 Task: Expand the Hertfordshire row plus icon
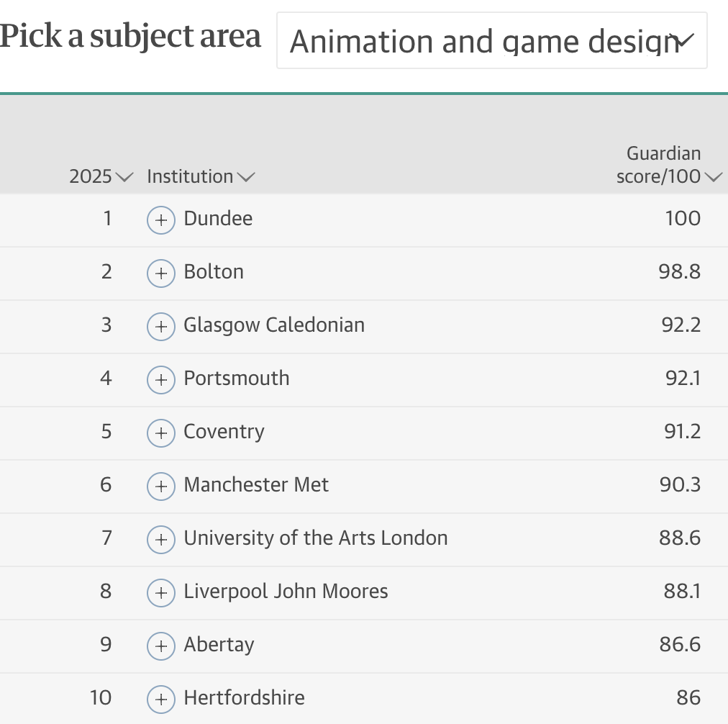pyautogui.click(x=160, y=699)
